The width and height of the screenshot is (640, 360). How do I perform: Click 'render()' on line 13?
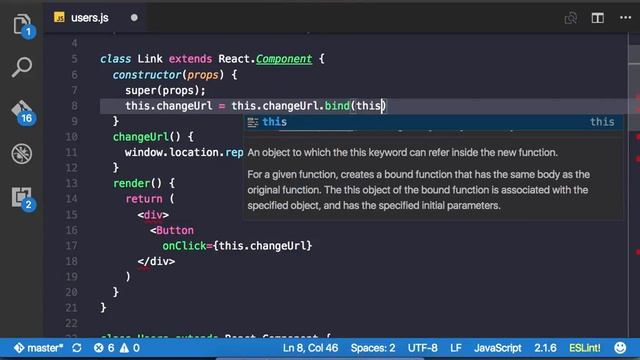138,183
